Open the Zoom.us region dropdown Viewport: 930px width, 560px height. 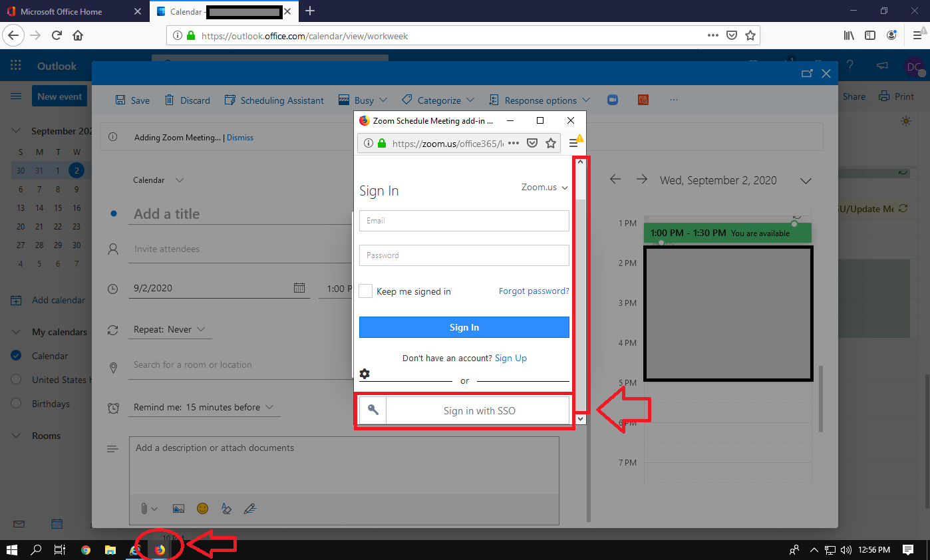tap(545, 188)
